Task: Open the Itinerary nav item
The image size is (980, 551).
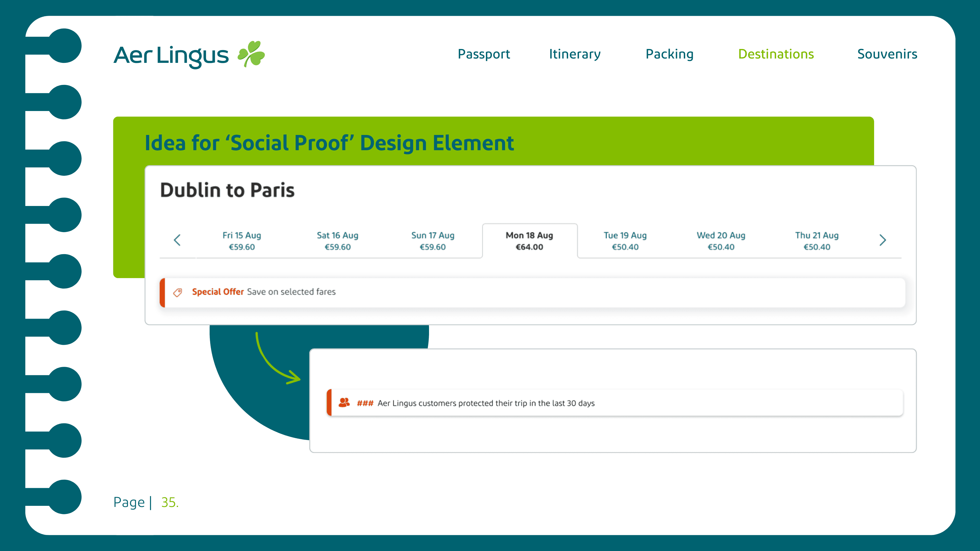Action: [x=574, y=54]
